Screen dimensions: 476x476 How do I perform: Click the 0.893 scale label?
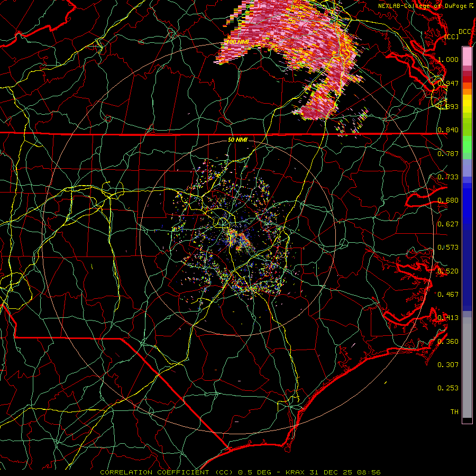point(448,106)
